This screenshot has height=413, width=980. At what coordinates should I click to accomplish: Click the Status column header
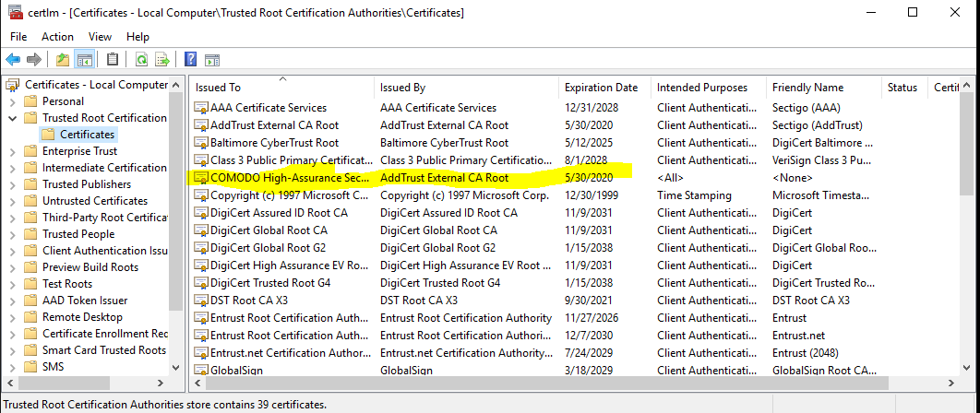click(904, 88)
